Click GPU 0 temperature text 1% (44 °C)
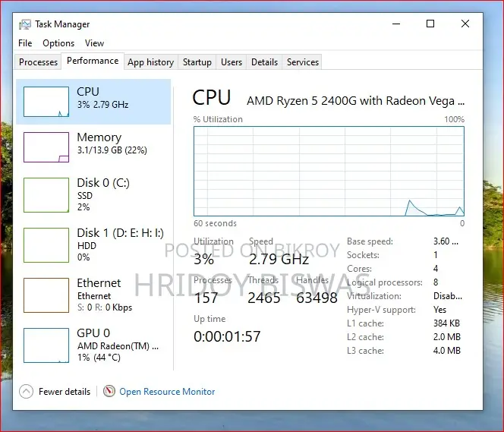The height and width of the screenshot is (432, 504). click(x=99, y=358)
